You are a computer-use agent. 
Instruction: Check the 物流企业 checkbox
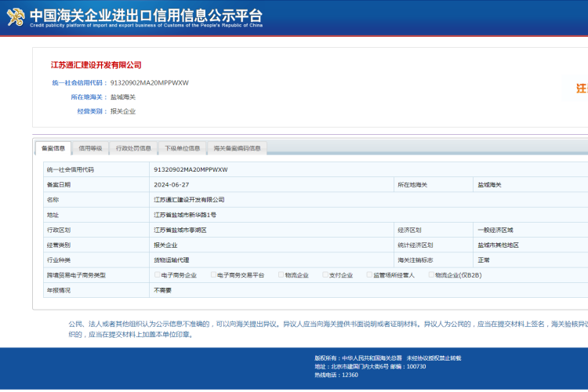[x=281, y=275]
